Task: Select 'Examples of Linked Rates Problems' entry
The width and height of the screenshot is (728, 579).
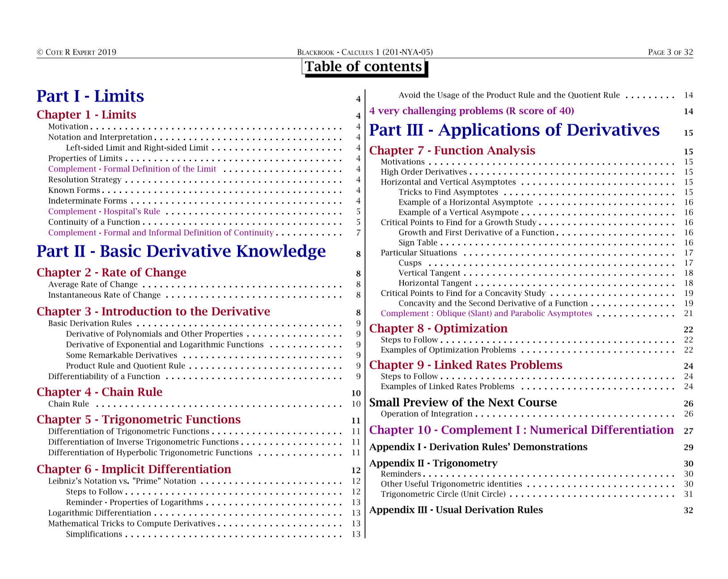Action: 447,387
